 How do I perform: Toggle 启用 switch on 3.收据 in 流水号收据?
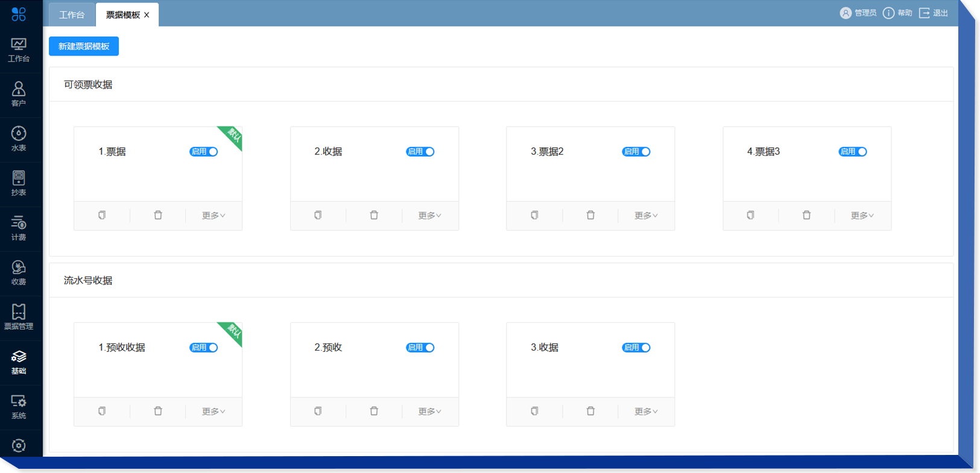tap(636, 348)
